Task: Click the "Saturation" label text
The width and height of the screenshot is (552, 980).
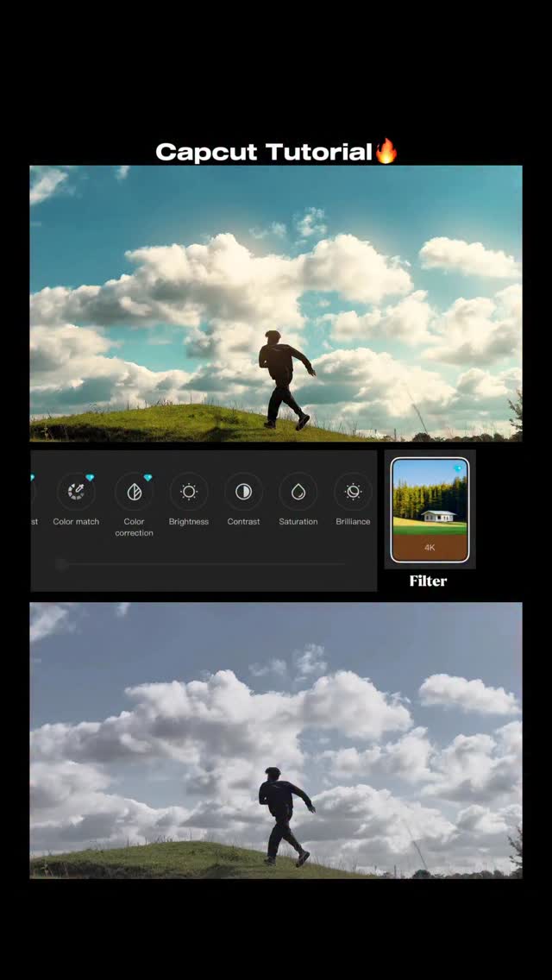Action: (298, 521)
